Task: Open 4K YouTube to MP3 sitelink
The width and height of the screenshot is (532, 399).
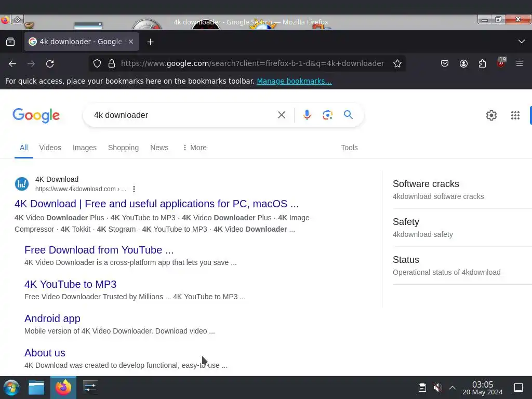Action: (x=70, y=284)
